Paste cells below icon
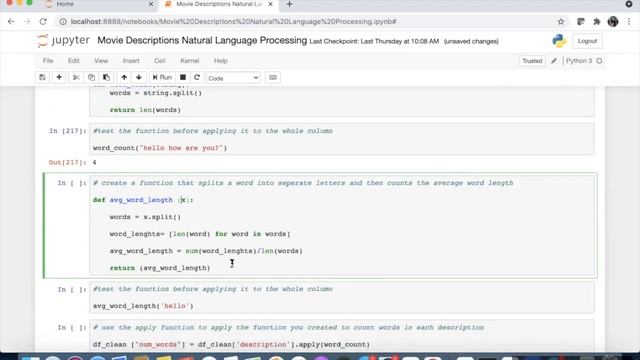 (x=106, y=78)
